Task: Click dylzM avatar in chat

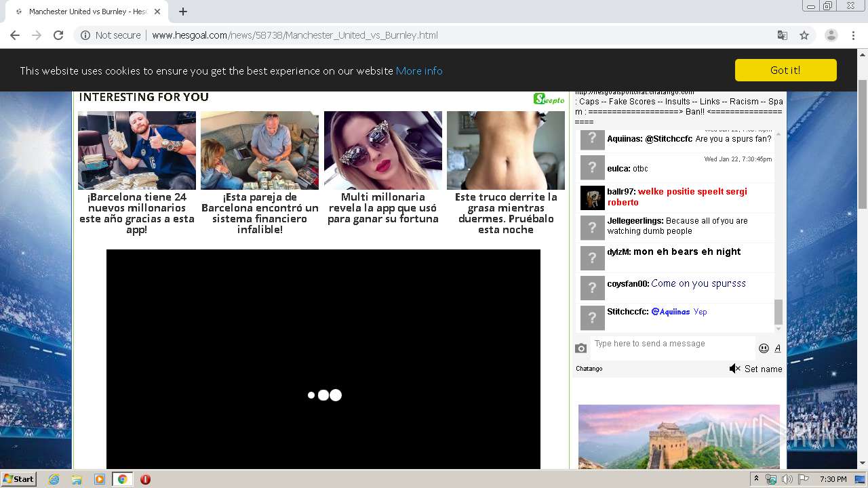Action: click(592, 258)
